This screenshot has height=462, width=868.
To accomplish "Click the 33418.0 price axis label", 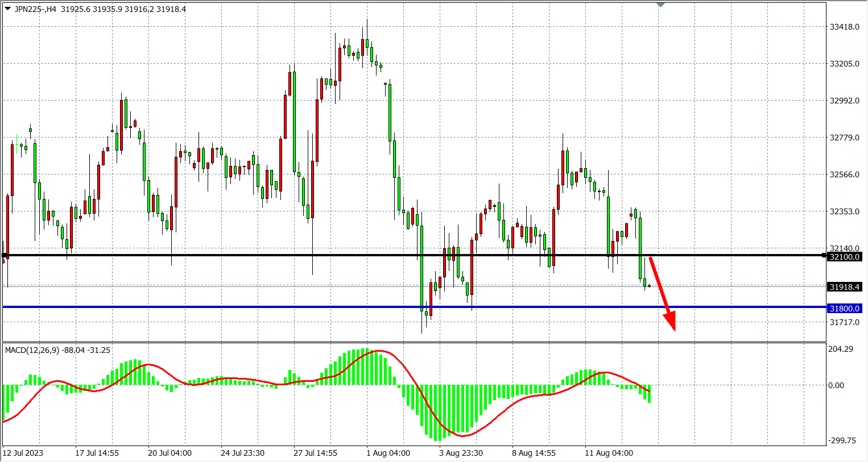I will click(844, 27).
